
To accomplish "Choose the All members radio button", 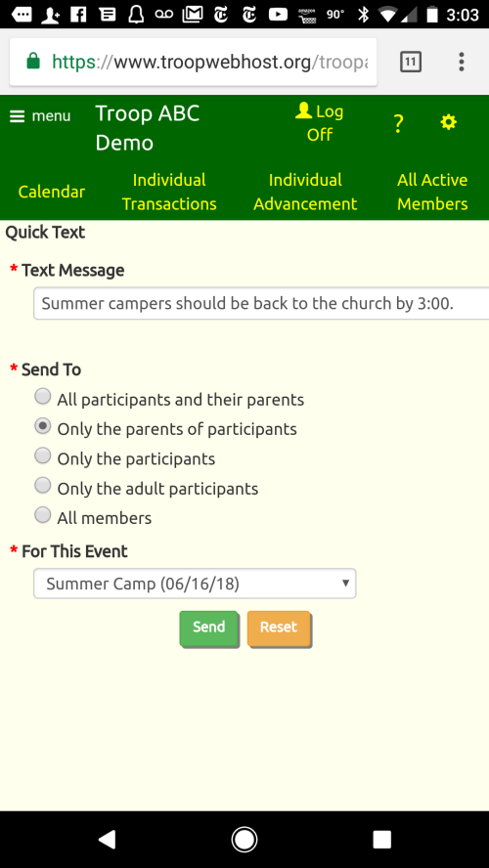I will (43, 515).
